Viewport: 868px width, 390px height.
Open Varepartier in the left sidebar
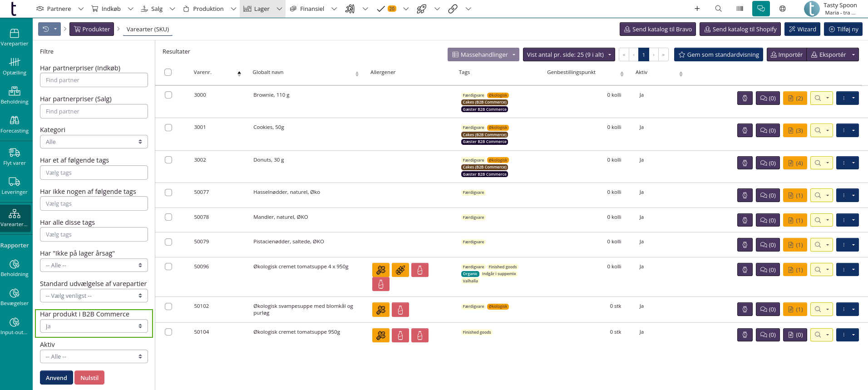coord(15,37)
